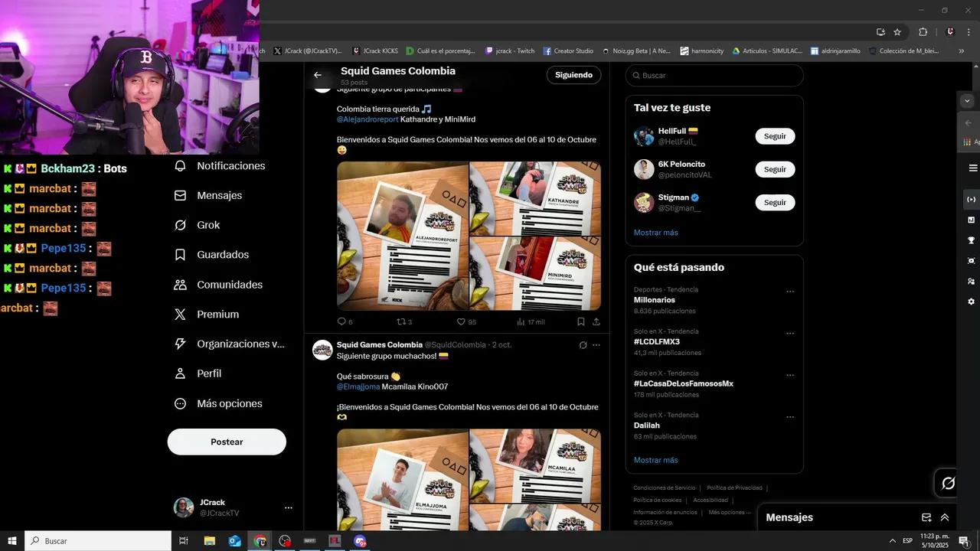Focus the Buscar search field on X

(x=714, y=76)
